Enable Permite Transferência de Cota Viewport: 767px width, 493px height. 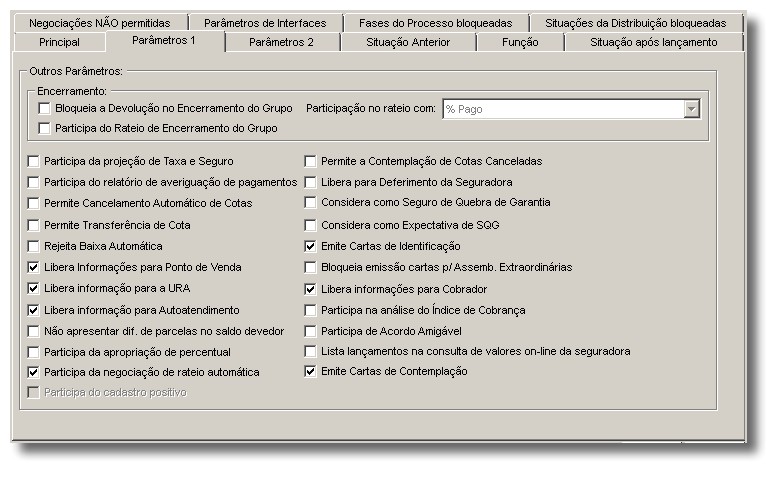(33, 225)
